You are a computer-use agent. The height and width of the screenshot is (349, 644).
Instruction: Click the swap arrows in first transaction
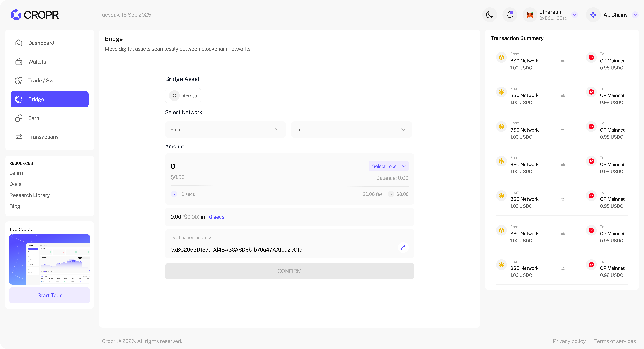tap(563, 61)
